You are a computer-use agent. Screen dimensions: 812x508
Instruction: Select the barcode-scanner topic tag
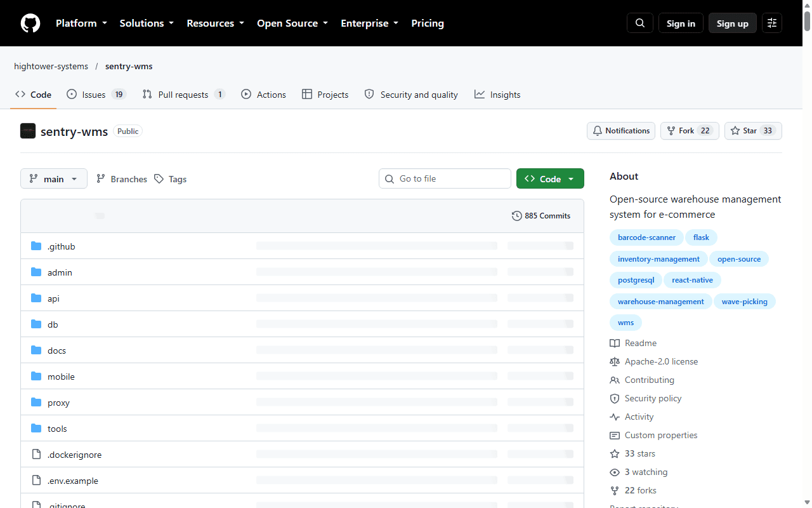pos(647,237)
